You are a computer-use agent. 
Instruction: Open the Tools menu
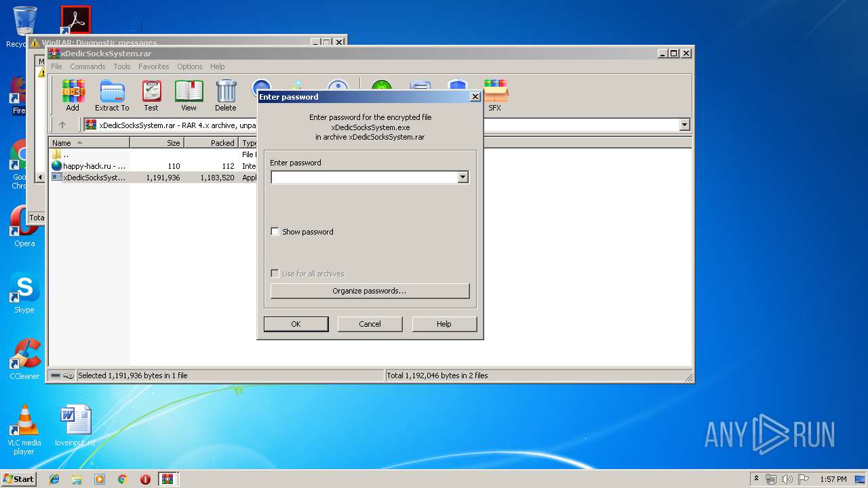click(x=122, y=66)
